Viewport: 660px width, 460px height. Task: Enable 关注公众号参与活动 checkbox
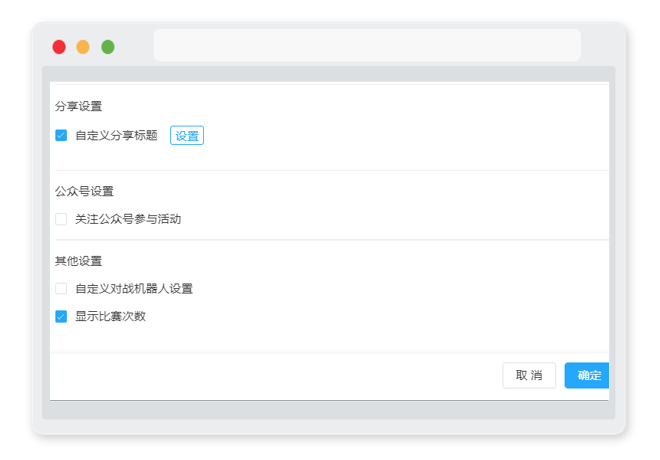61,219
